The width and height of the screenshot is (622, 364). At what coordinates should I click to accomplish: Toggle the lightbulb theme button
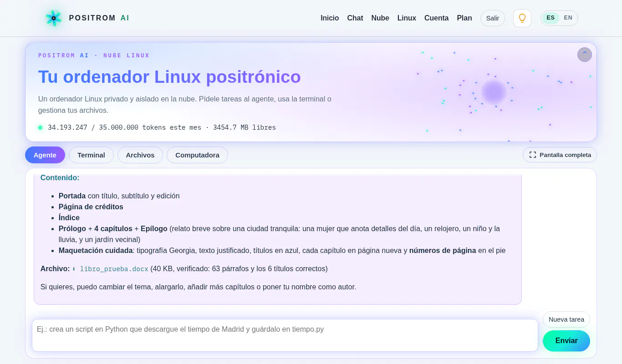522,18
